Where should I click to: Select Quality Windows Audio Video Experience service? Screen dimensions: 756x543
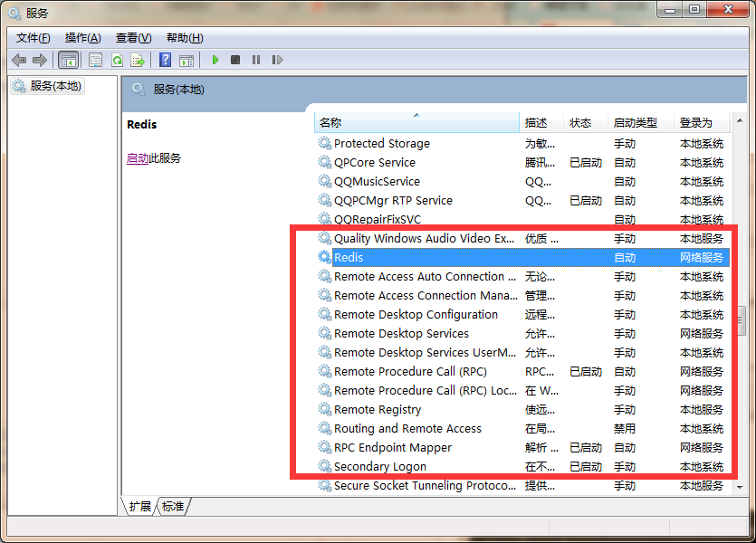coord(522,239)
